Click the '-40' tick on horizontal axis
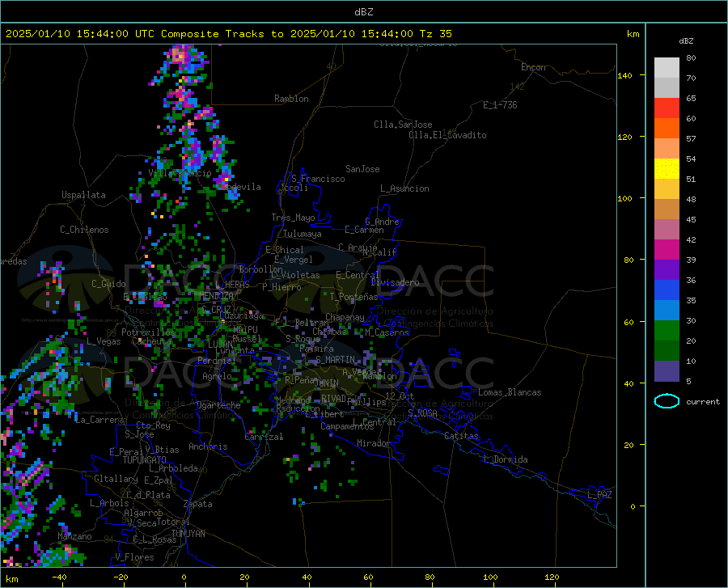The image size is (728, 588). point(59,577)
